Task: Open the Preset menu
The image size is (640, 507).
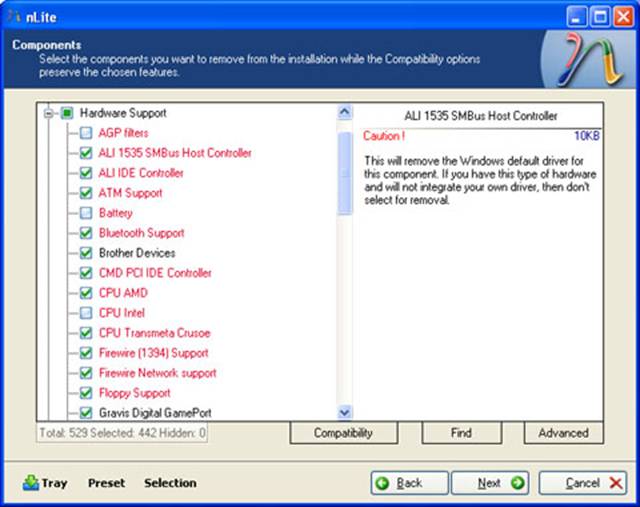Action: [106, 483]
